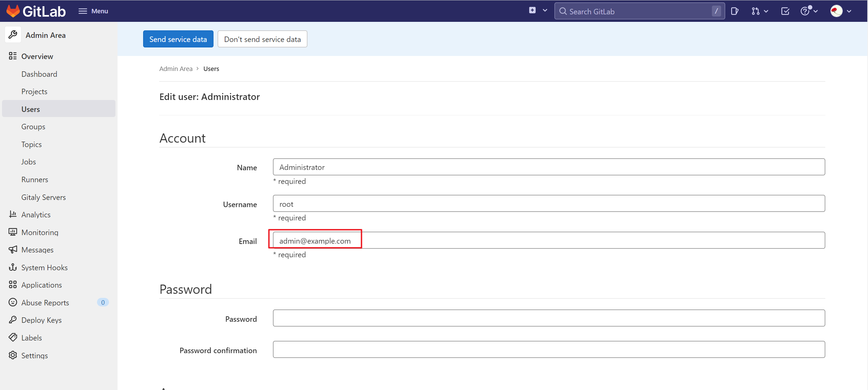Viewport: 868px width, 390px height.
Task: Click the Password input field
Action: coord(549,318)
